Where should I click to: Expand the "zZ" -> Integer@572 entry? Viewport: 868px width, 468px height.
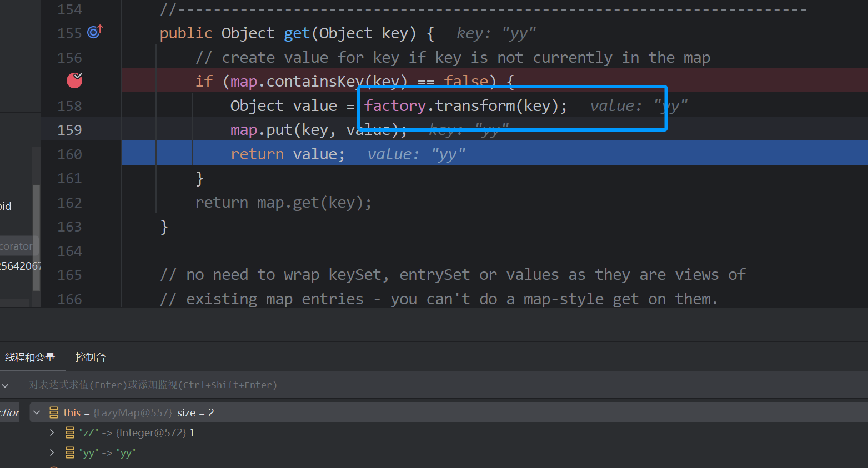coord(52,432)
